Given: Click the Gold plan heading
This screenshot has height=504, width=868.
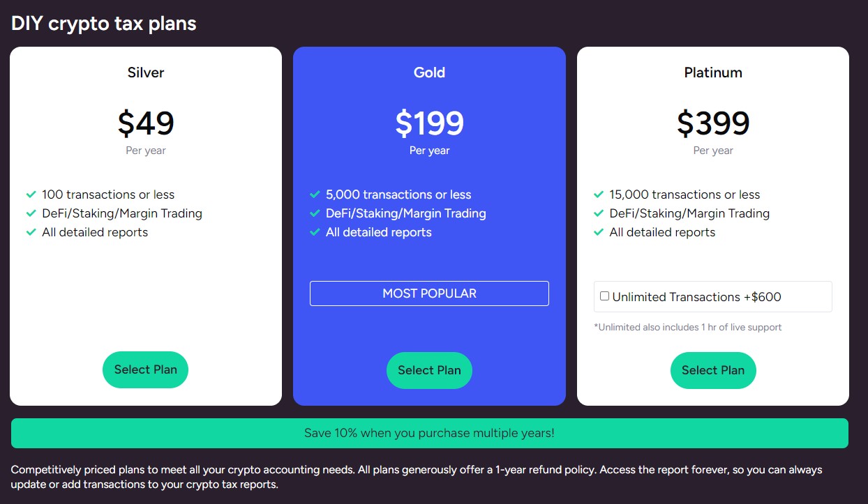Looking at the screenshot, I should [x=429, y=72].
